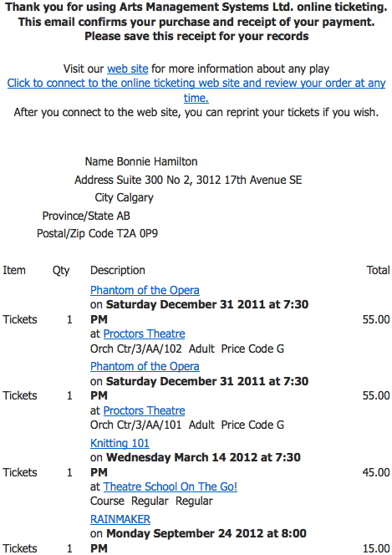Open Proctors Theatre link above seat AA/101
392x555 pixels.
144,410
